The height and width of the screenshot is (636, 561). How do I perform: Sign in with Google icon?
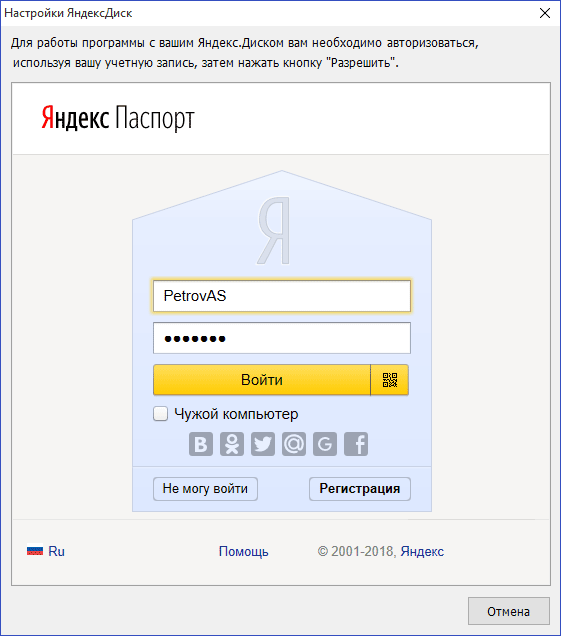325,444
